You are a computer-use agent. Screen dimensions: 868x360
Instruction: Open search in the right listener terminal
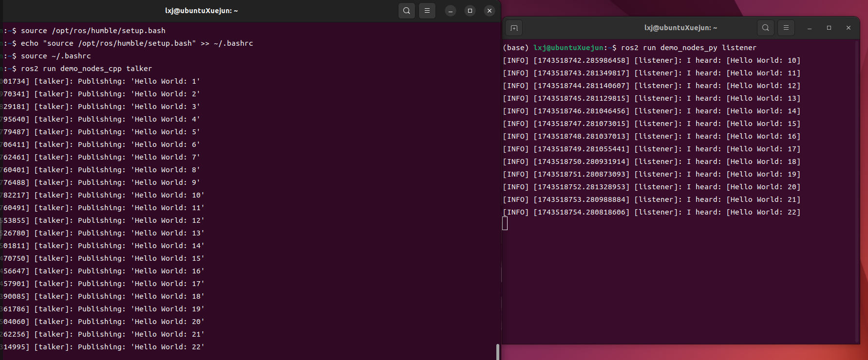(x=766, y=28)
